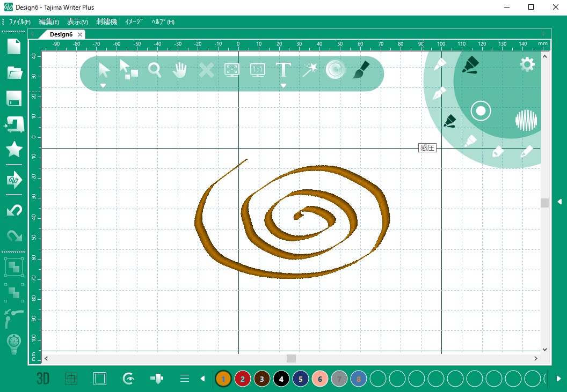567x392 pixels.
Task: Click the delete X icon
Action: click(x=206, y=70)
